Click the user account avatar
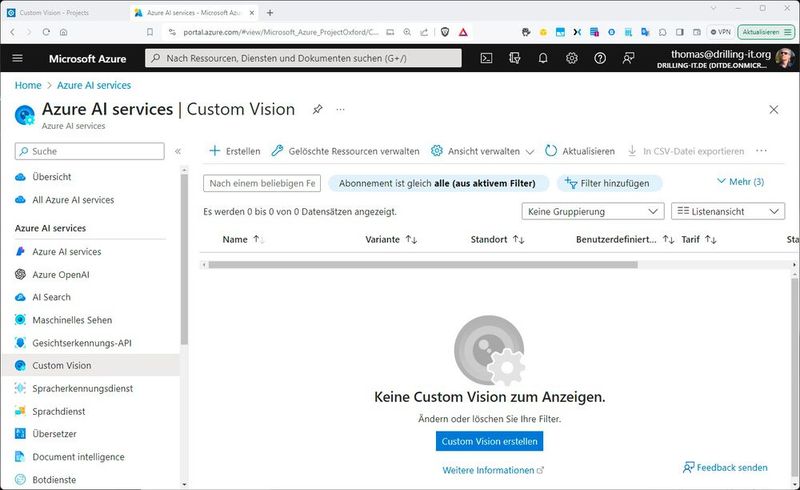Screen dimensions: 800x490 [x=784, y=58]
